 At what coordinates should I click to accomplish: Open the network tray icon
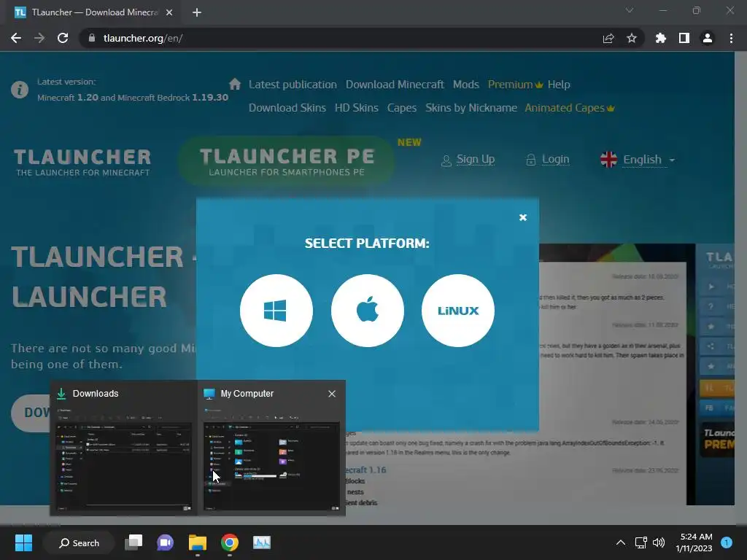(640, 542)
